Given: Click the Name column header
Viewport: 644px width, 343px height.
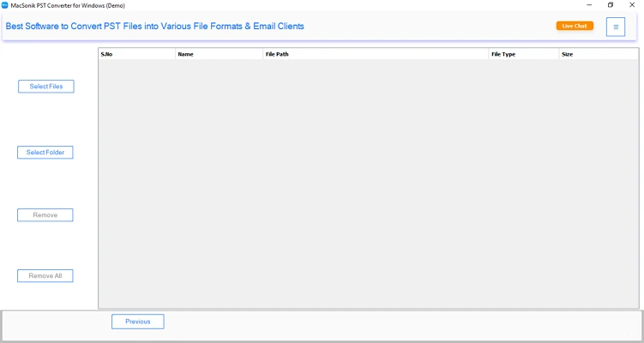Looking at the screenshot, I should click(220, 54).
